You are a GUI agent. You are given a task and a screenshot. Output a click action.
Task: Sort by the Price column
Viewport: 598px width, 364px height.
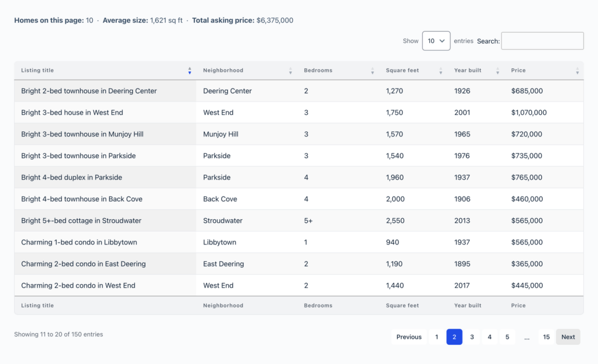(544, 71)
